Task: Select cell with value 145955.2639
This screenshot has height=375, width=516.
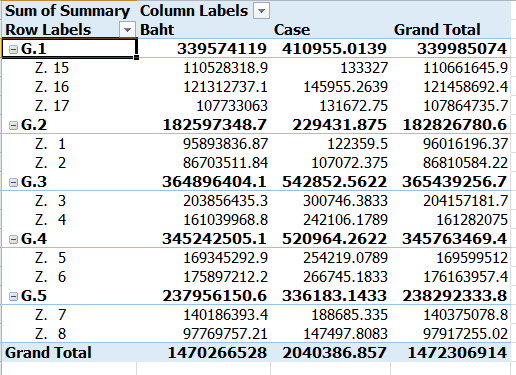Action: click(x=345, y=87)
